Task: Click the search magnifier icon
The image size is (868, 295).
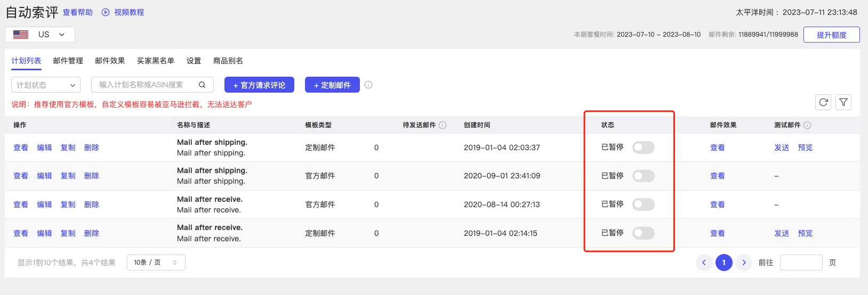Action: (x=202, y=85)
